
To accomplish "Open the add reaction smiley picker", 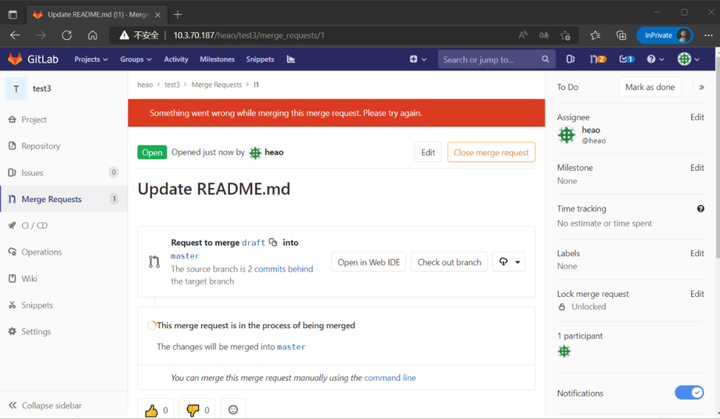I will click(233, 409).
